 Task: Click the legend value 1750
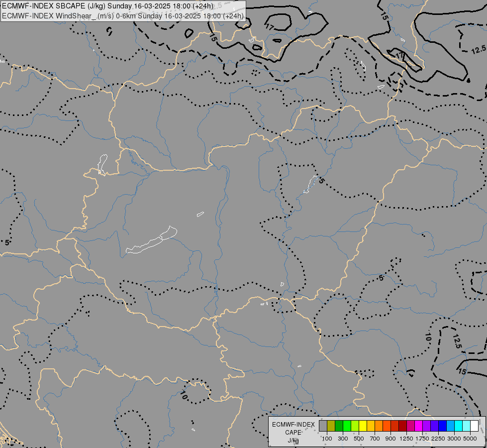click(422, 439)
